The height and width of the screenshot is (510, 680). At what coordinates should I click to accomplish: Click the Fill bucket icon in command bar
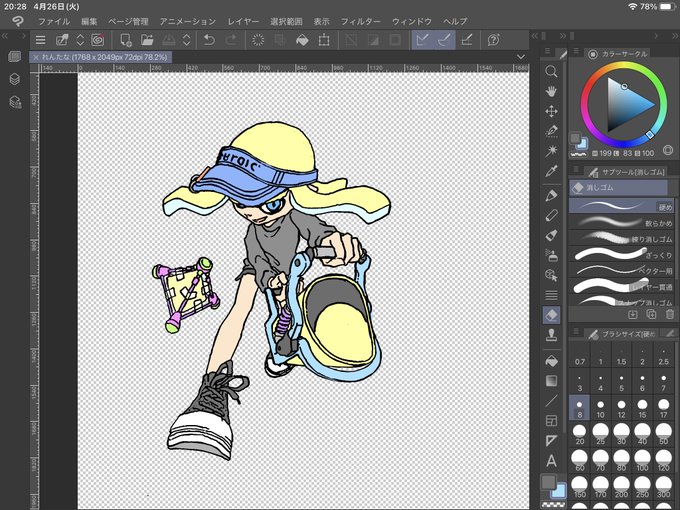point(302,40)
